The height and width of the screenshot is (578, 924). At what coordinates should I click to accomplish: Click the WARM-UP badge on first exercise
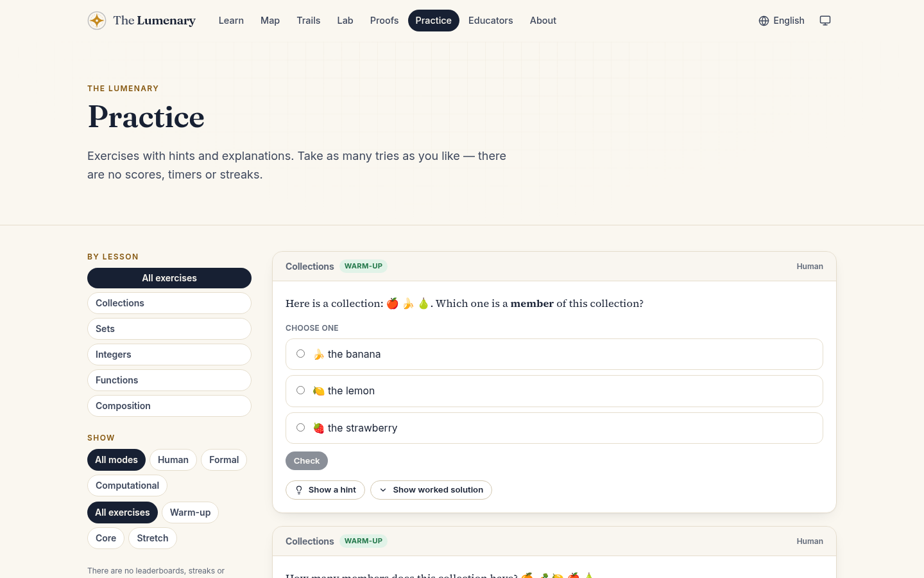point(363,266)
